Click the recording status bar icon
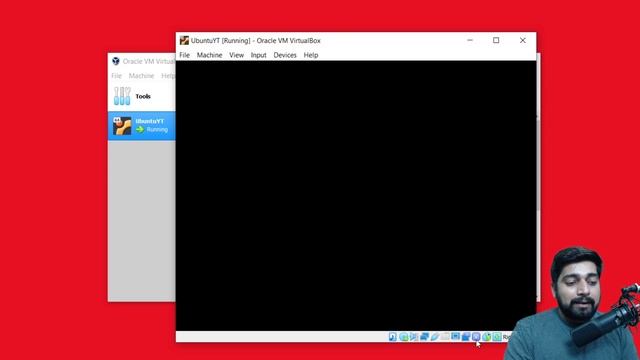Screen dimensions: 640x360 466,337
